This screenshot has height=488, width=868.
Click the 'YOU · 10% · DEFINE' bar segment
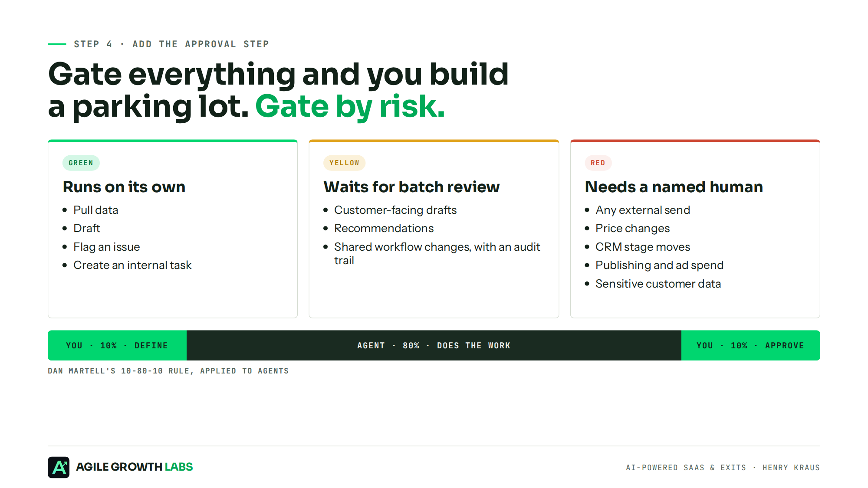[x=117, y=345]
